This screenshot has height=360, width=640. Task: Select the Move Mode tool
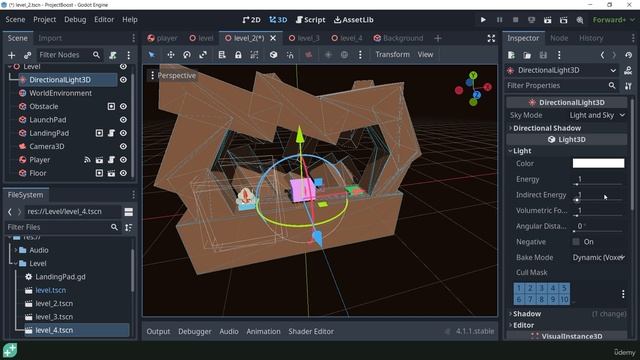pyautogui.click(x=171, y=54)
